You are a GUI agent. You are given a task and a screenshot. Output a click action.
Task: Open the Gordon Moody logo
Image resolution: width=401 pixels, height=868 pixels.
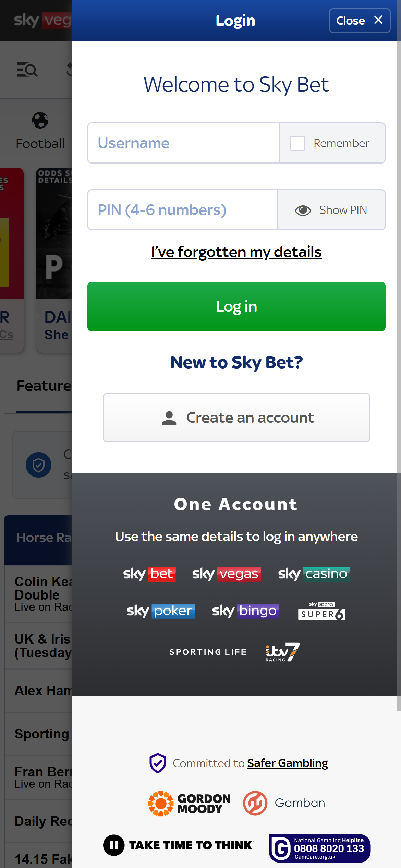point(189,803)
